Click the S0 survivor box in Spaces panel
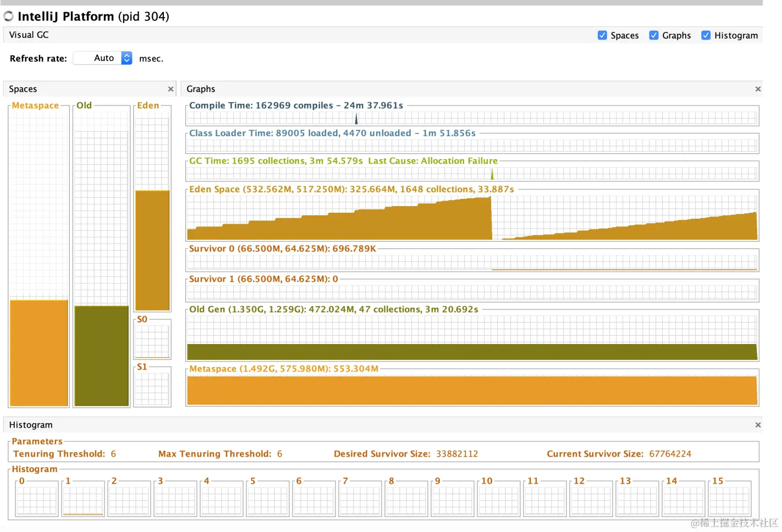This screenshot has height=532, width=782. [152, 341]
